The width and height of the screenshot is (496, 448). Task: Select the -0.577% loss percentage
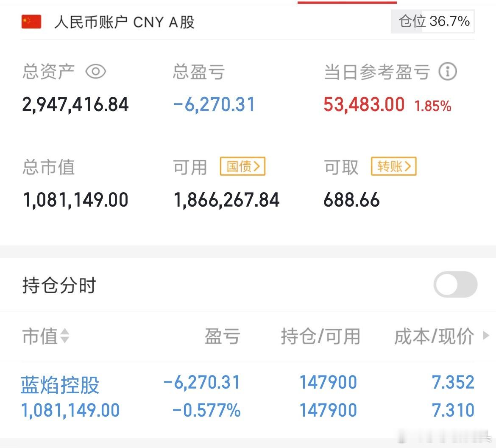click(206, 410)
